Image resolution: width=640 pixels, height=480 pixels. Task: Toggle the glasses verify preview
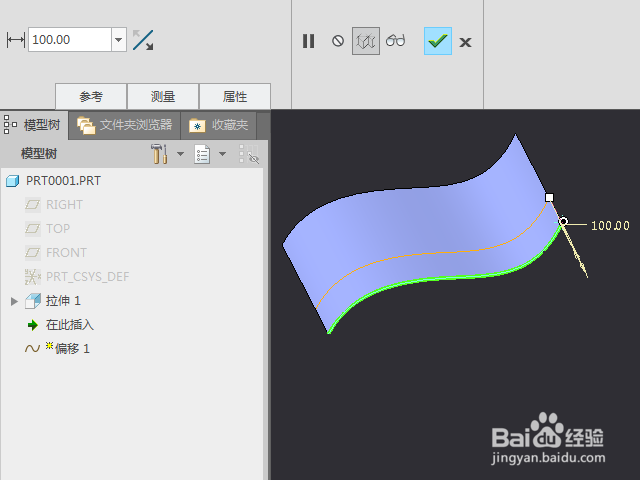click(395, 40)
